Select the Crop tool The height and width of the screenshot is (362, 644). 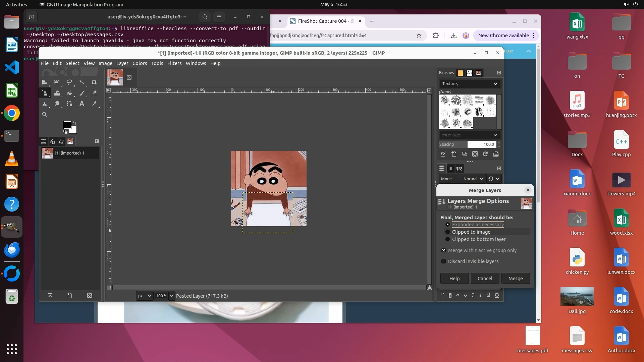click(94, 82)
